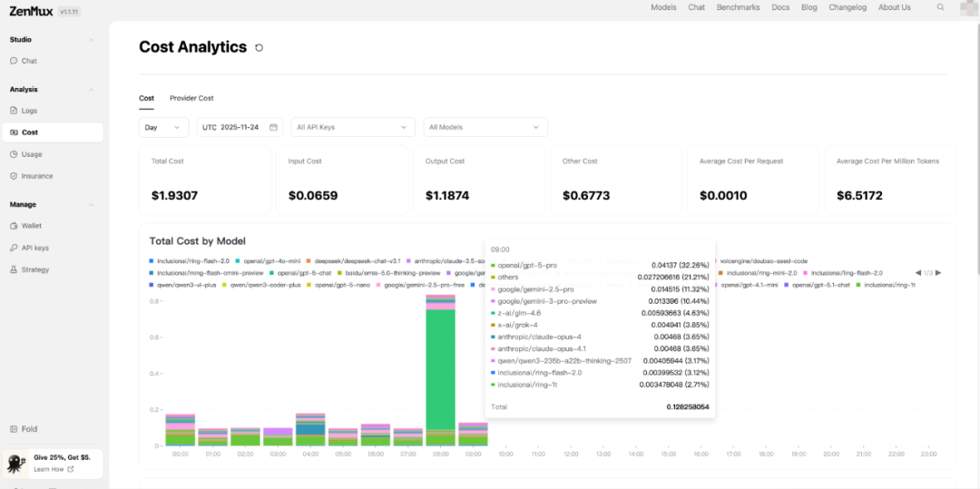Toggle deepseek/deepseek-chat-v3.1 legend series
This screenshot has height=489, width=980.
355,260
